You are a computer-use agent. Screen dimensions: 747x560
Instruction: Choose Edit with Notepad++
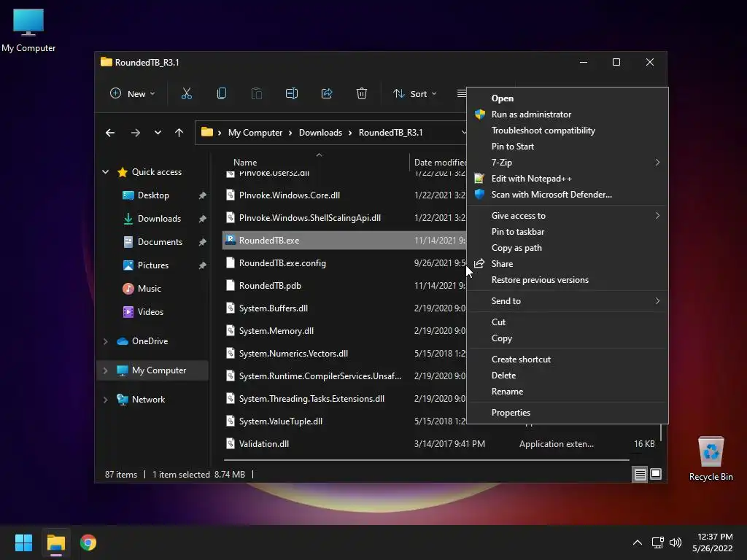tap(568, 179)
